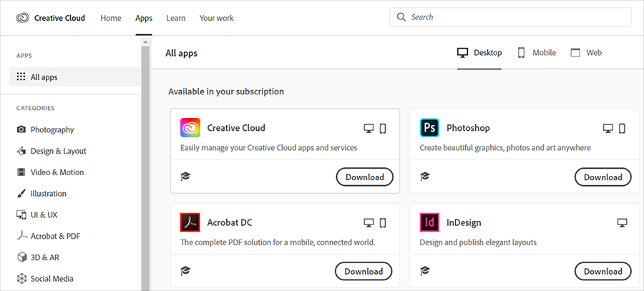Click the Acrobat DC app icon
The width and height of the screenshot is (644, 291).
(x=190, y=222)
